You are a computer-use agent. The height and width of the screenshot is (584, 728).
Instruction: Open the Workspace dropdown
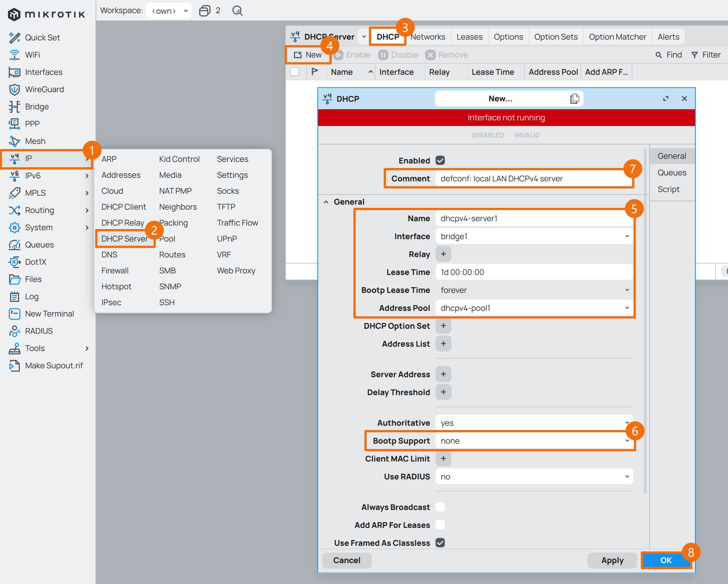(x=169, y=11)
